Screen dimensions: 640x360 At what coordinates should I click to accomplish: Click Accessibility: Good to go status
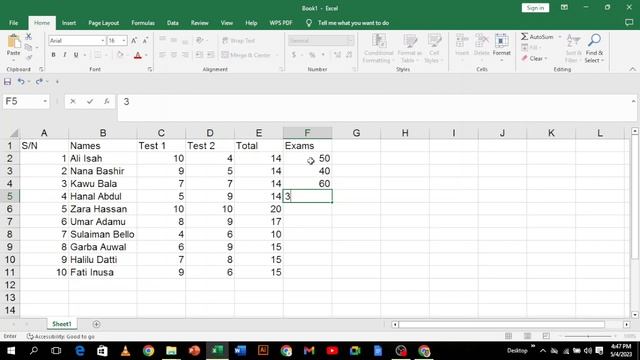pyautogui.click(x=61, y=336)
